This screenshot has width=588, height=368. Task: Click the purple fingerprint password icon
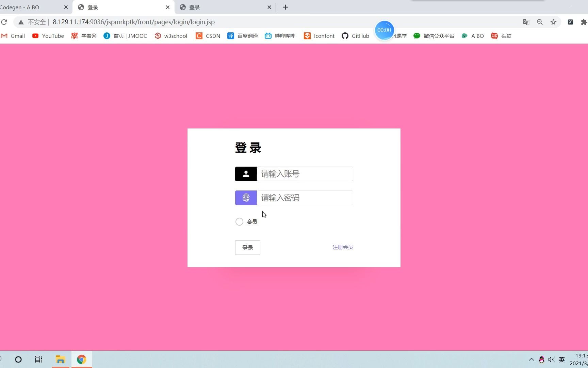click(246, 198)
